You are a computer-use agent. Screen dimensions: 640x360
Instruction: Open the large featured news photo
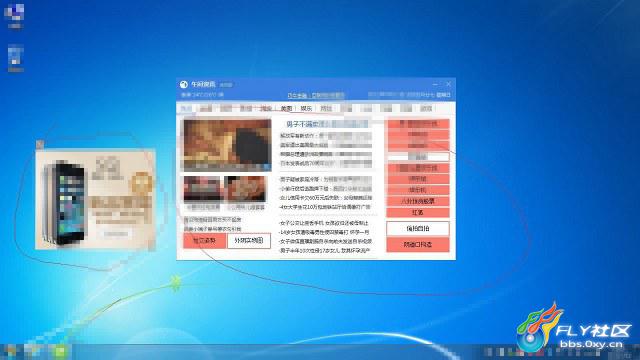tap(227, 145)
